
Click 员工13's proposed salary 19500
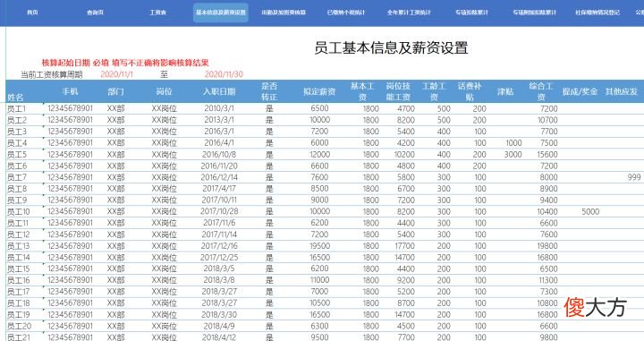319,246
